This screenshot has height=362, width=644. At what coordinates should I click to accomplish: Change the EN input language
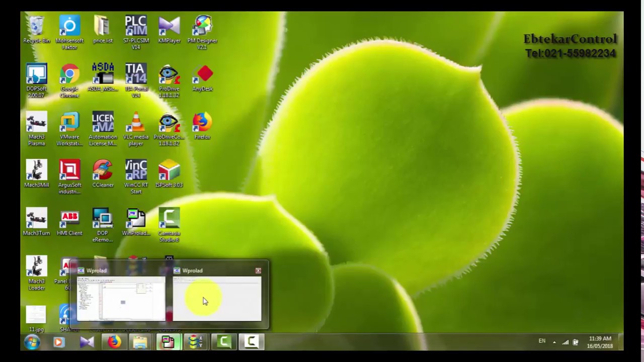point(542,341)
